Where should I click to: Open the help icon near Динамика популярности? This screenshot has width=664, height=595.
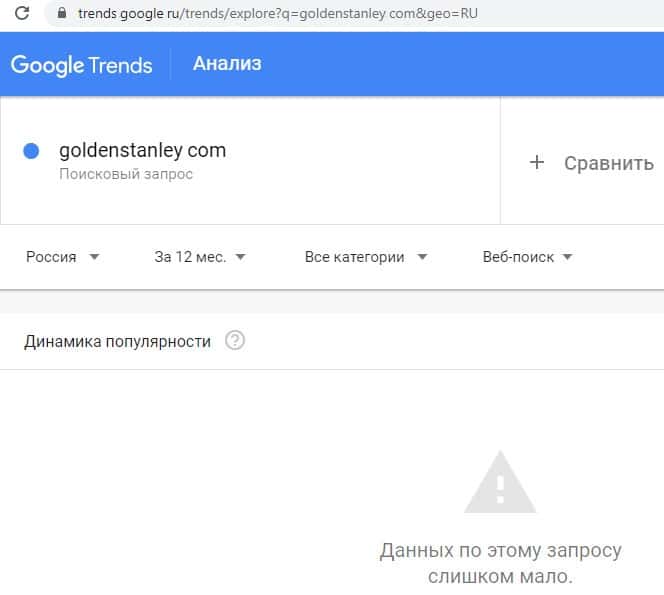(x=235, y=341)
